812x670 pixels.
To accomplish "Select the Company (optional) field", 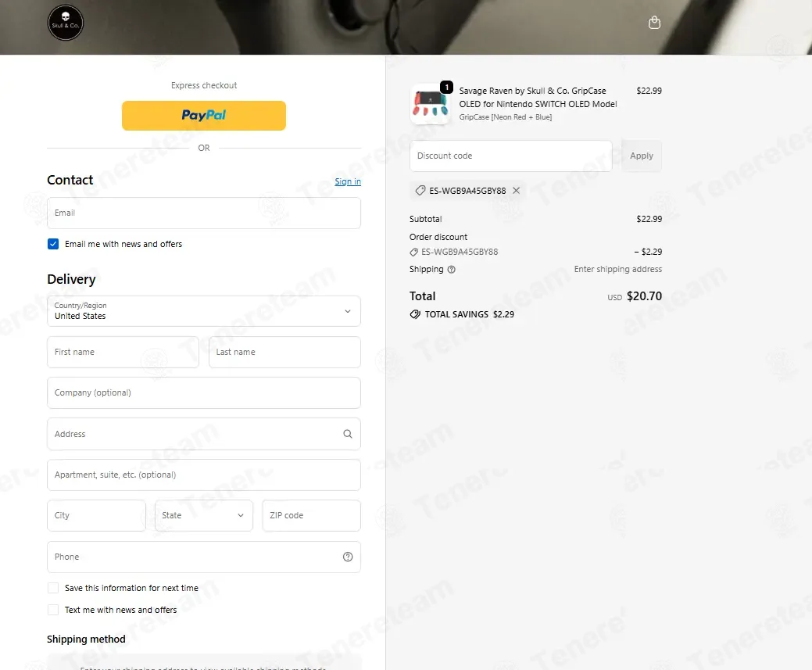I will [203, 392].
